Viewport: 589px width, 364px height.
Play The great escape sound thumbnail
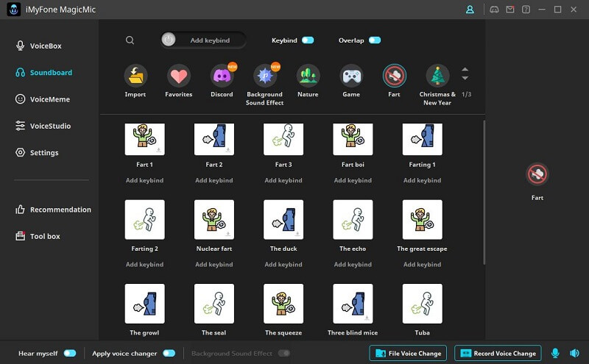tap(422, 220)
